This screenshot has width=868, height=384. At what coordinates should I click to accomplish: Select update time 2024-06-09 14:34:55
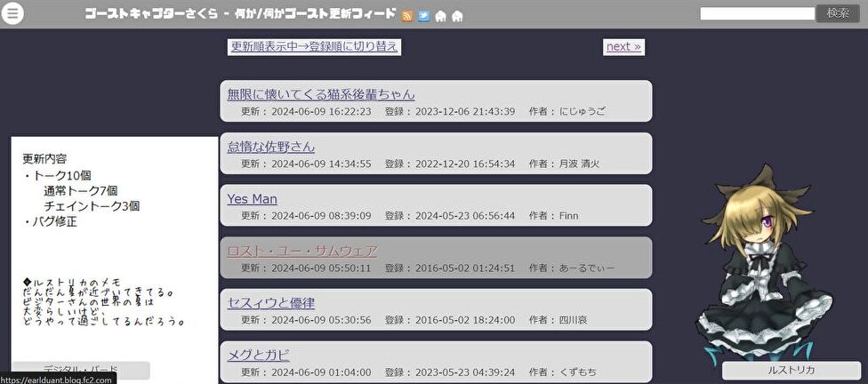point(321,164)
